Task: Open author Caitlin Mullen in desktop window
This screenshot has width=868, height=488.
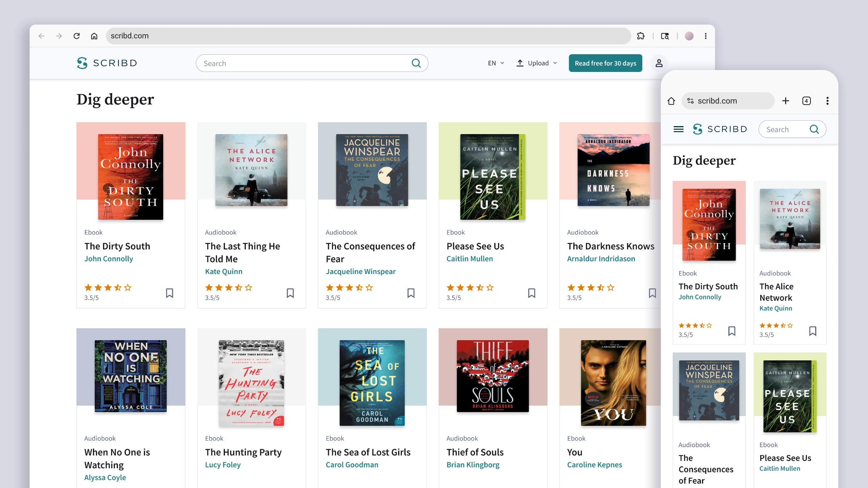Action: [x=469, y=259]
